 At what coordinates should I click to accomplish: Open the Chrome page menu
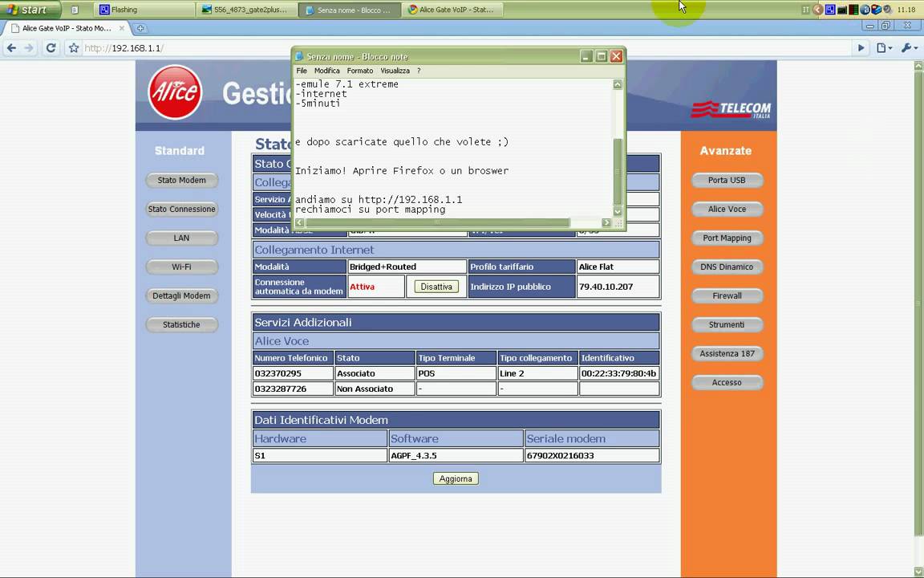click(x=884, y=48)
